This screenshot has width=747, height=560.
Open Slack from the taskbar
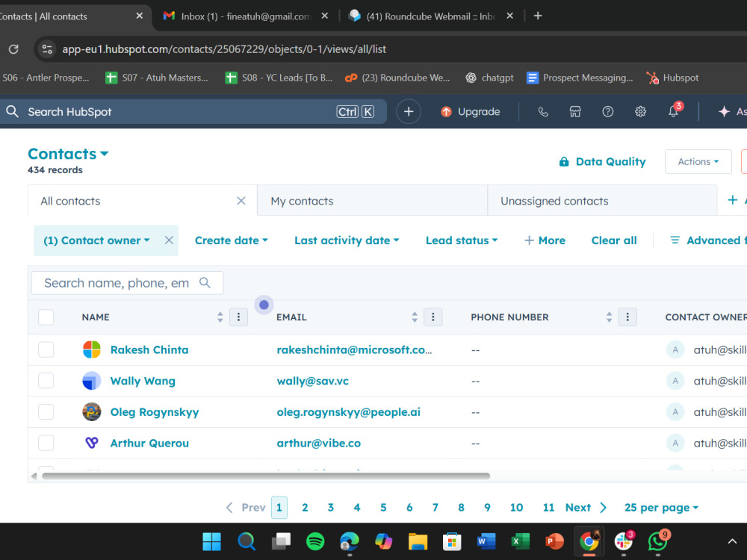coord(623,541)
